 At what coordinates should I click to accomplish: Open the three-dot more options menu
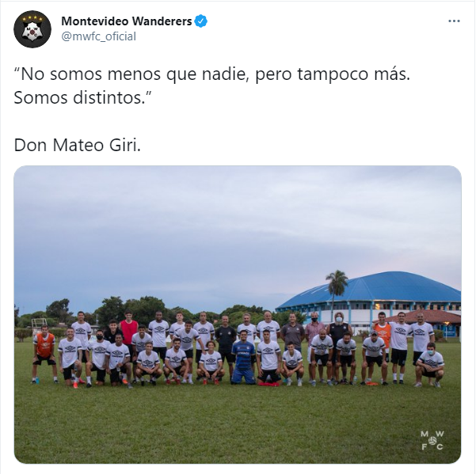point(454,21)
